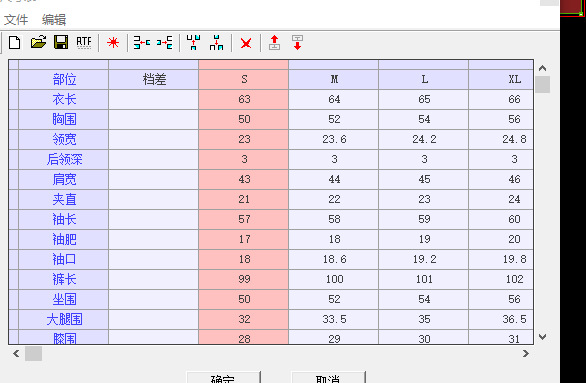The image size is (586, 383).
Task: Click the vertical scrollbar down arrow
Action: coord(543,337)
